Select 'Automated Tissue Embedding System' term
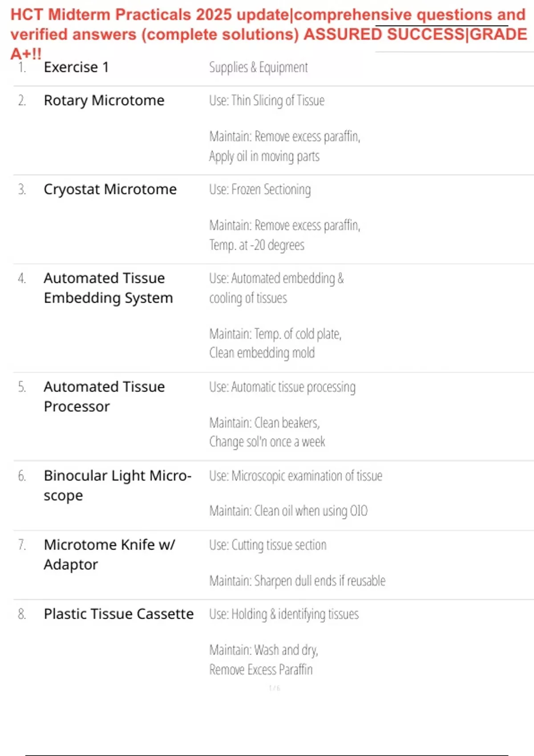Image resolution: width=534 pixels, height=756 pixels. 108,288
